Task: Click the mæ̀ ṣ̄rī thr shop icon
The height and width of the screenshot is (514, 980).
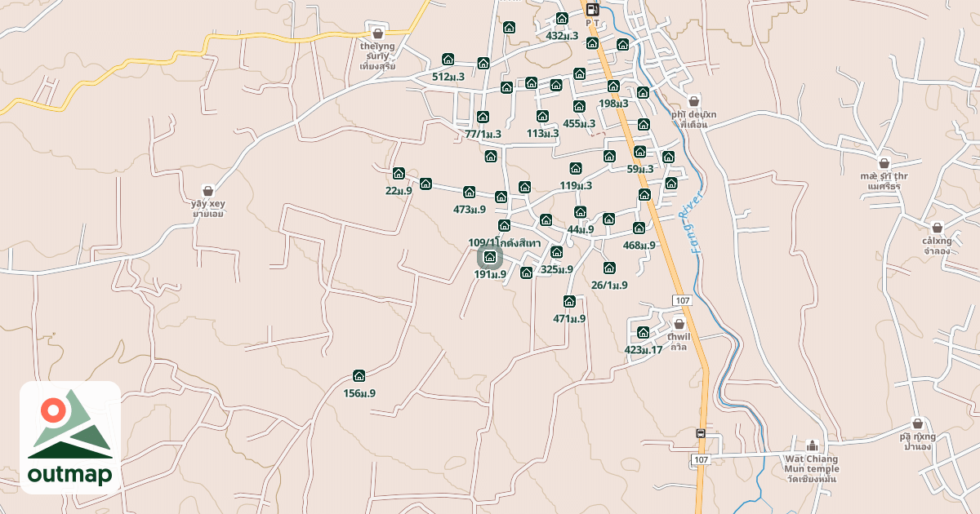Action: pos(884,163)
